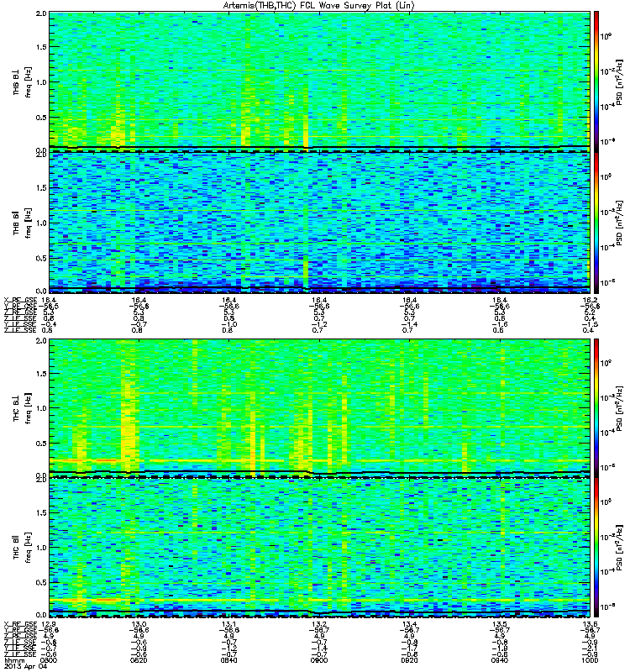
Task: Click the PSD [nT²/Hz] label of THC B-perp colorbar
Action: pos(621,408)
